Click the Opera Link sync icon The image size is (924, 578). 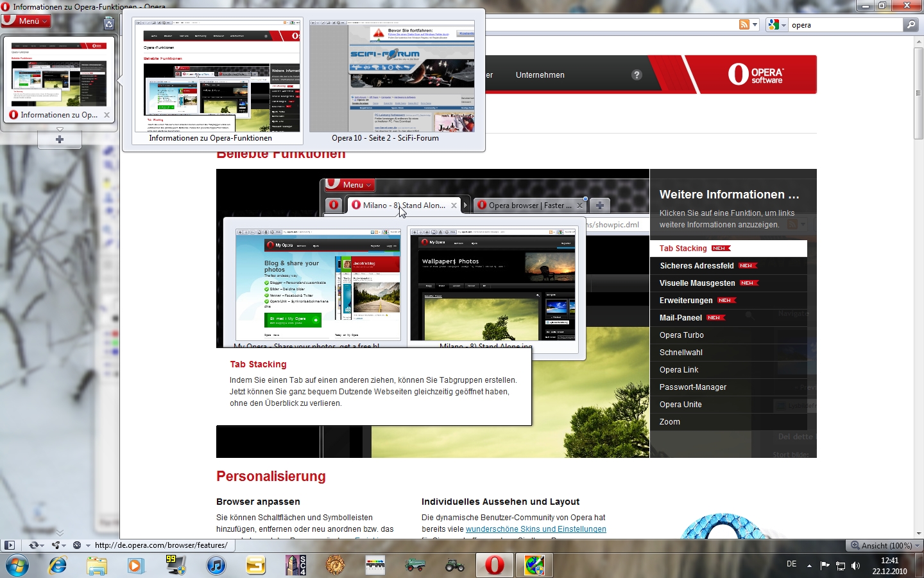point(33,545)
